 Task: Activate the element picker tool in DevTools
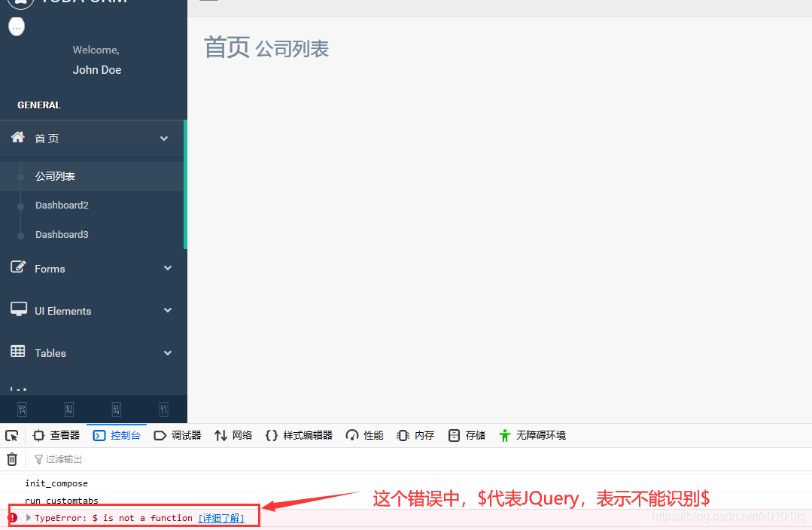pyautogui.click(x=11, y=435)
